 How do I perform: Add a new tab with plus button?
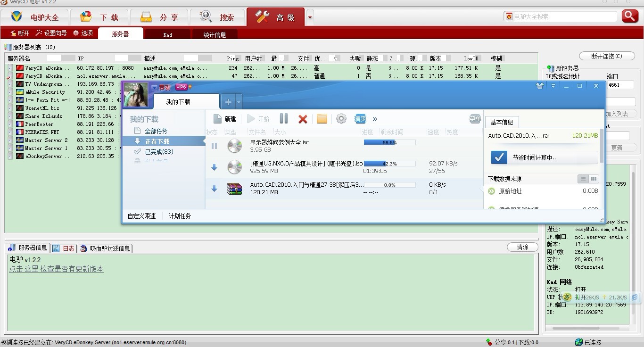click(x=228, y=102)
